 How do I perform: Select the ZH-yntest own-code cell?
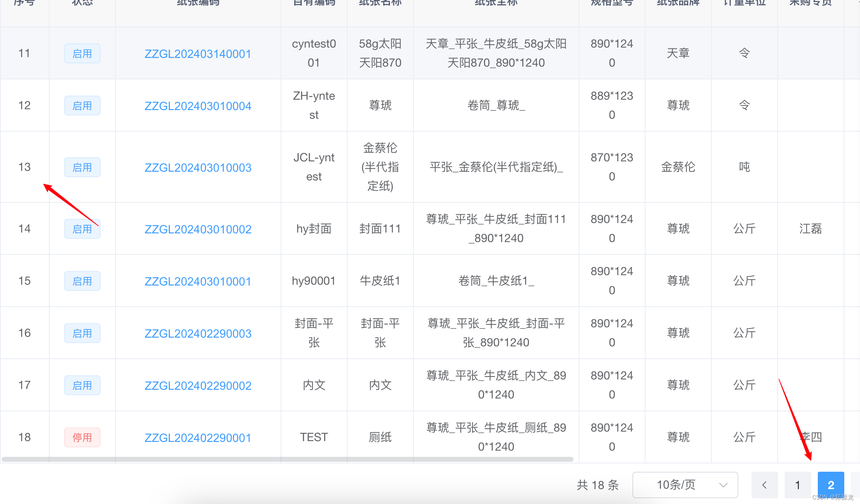pos(314,106)
